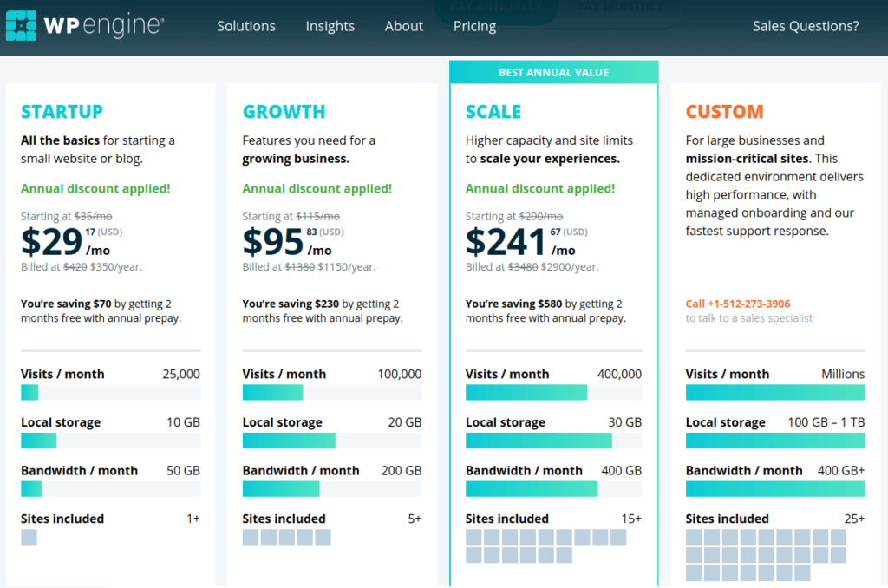The image size is (888, 588).
Task: Click 'Local storage' label in Custom plan
Action: point(726,422)
